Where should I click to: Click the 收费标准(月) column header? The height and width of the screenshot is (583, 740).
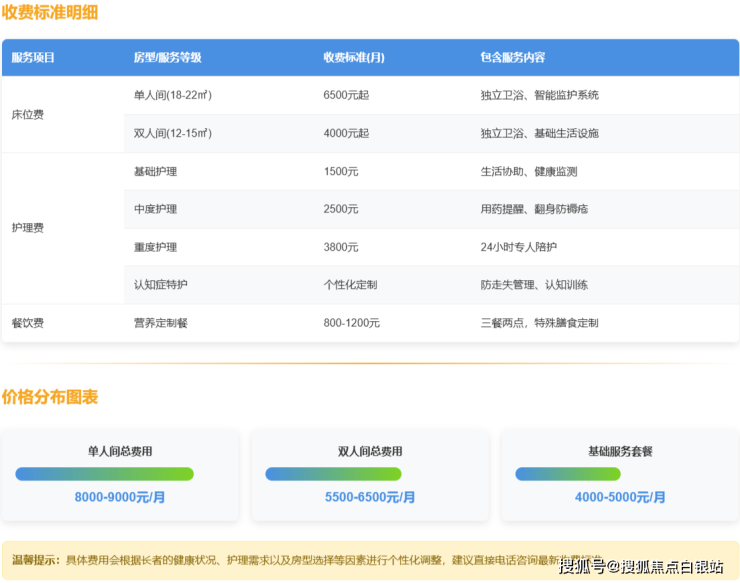(x=353, y=58)
